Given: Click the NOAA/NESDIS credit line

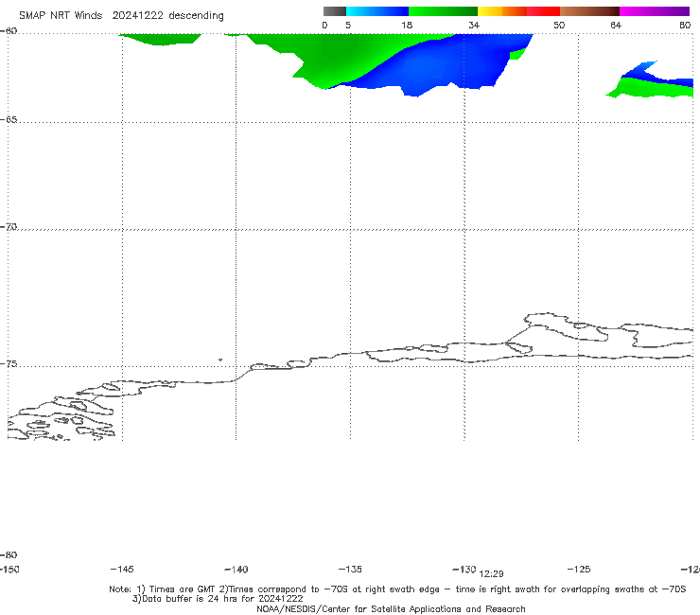Looking at the screenshot, I should tap(391, 609).
